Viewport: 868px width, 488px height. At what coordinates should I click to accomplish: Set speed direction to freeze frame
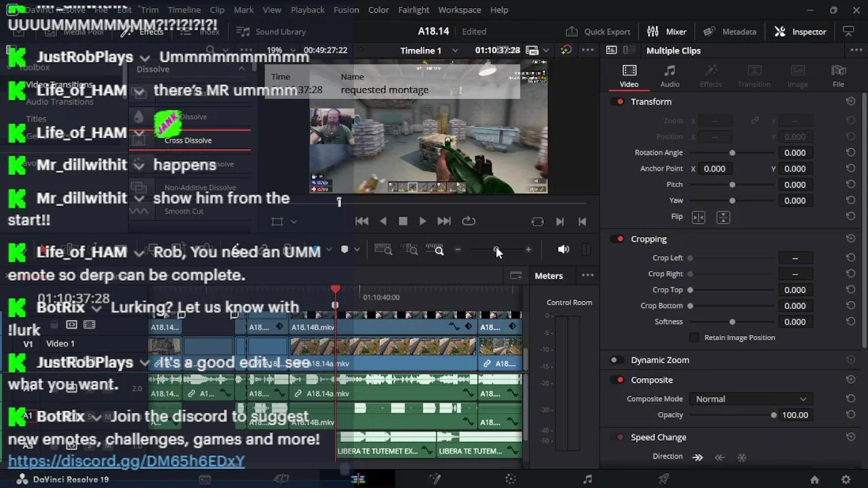(742, 457)
